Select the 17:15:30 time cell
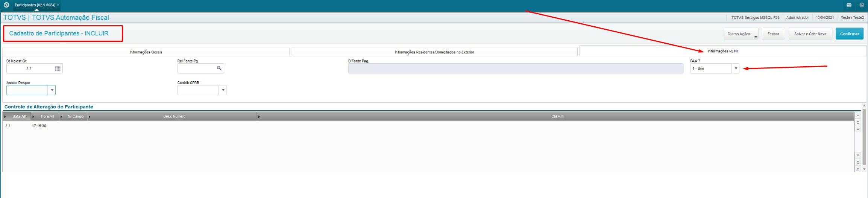This screenshot has width=868, height=198. 39,126
